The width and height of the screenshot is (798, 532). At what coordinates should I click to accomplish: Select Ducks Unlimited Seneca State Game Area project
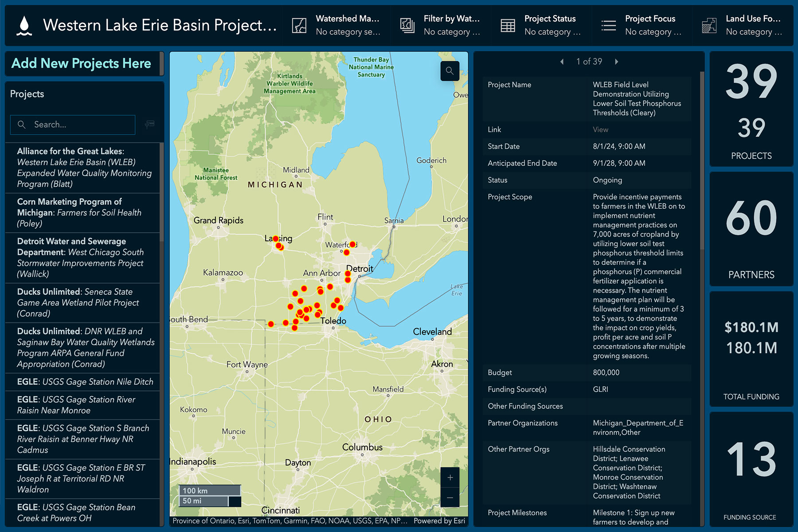(x=82, y=303)
